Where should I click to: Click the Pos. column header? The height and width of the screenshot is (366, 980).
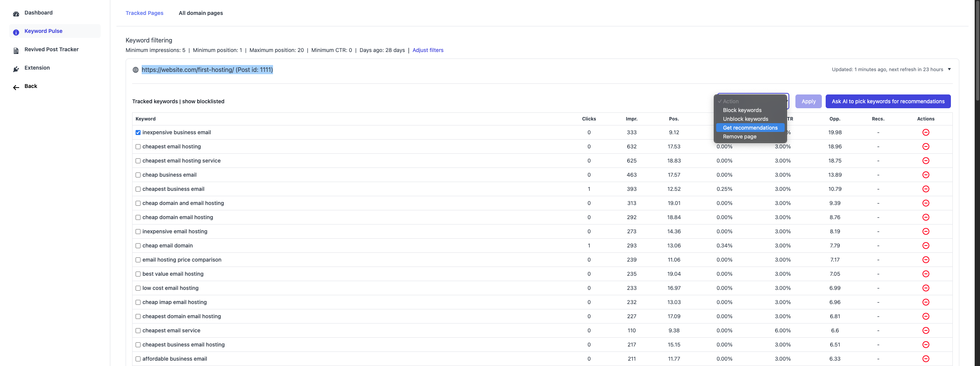[674, 119]
